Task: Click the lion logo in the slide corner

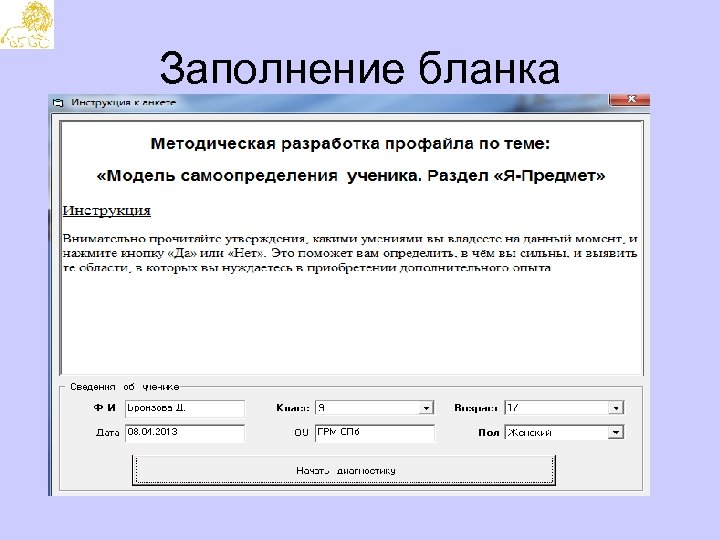Action: 27,24
